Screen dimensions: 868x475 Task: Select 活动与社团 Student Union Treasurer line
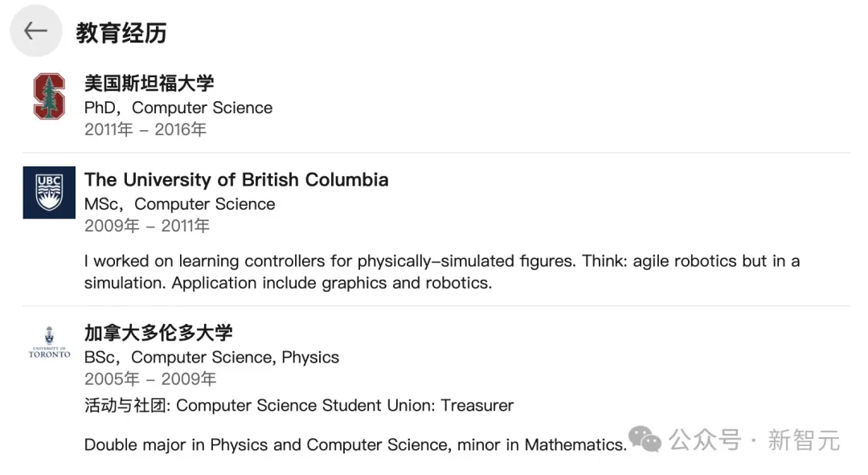pos(299,405)
